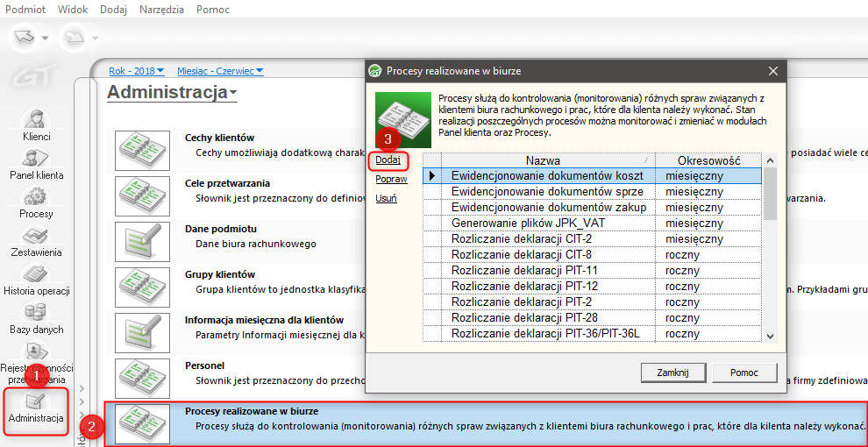This screenshot has width=868, height=447.
Task: Expand the Administracja heading dropdown
Action: point(233,94)
